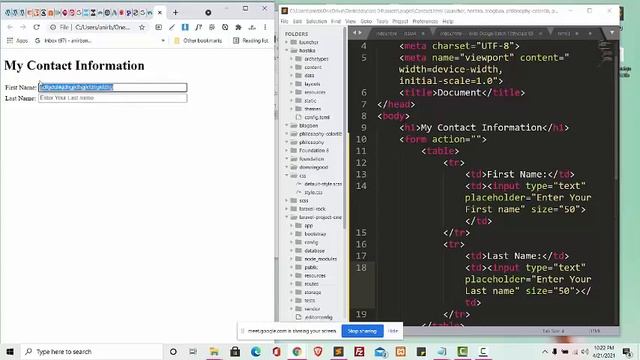The height and width of the screenshot is (360, 640).
Task: Expand the database folder
Action: point(291,251)
